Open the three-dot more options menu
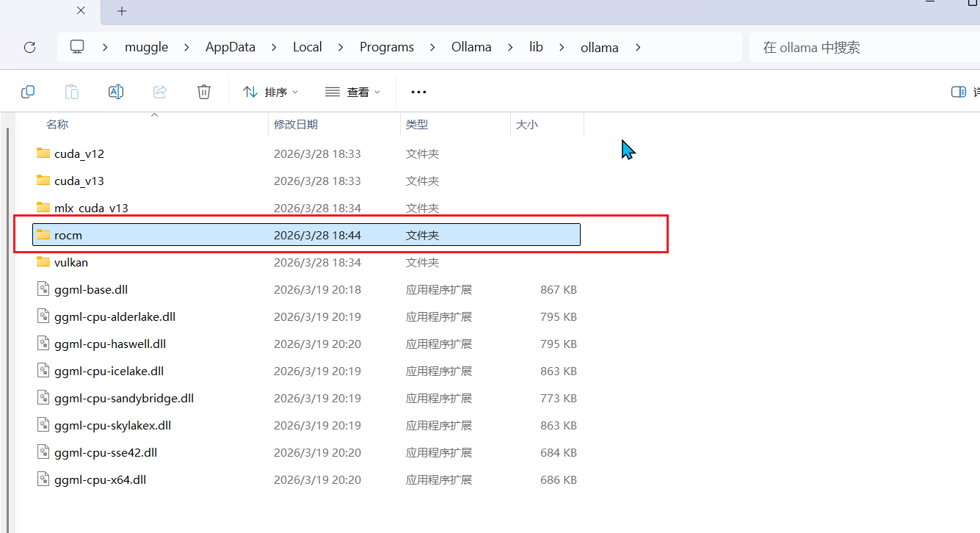The width and height of the screenshot is (980, 533). click(x=418, y=92)
